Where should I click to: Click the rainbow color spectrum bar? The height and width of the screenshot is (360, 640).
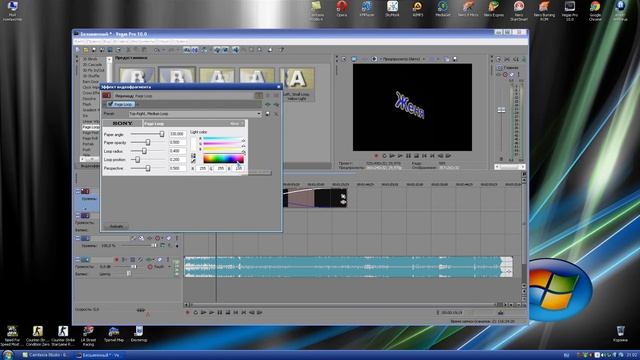point(223,159)
